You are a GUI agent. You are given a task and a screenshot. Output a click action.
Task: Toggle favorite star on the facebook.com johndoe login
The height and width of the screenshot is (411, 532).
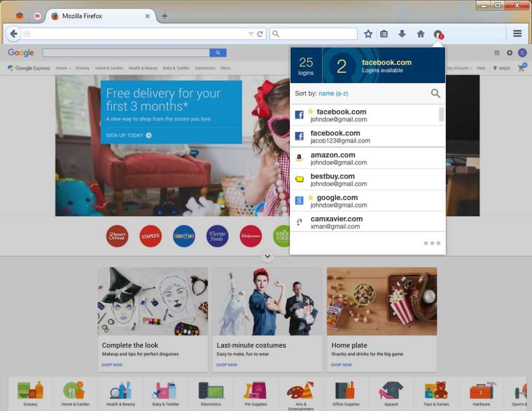(x=311, y=112)
